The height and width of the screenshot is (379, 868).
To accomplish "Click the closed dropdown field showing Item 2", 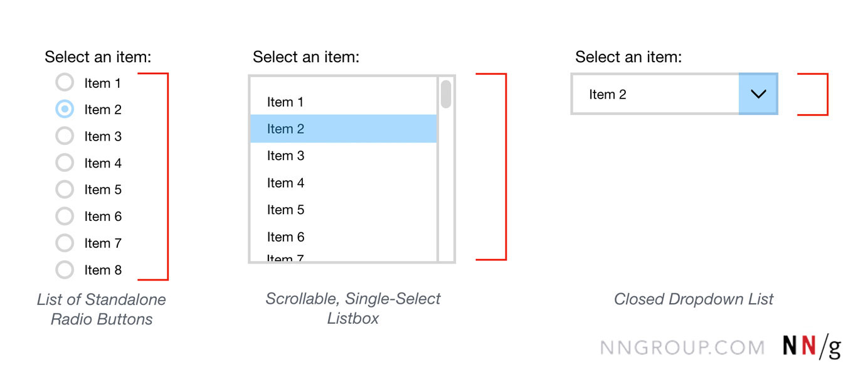I will tap(655, 94).
